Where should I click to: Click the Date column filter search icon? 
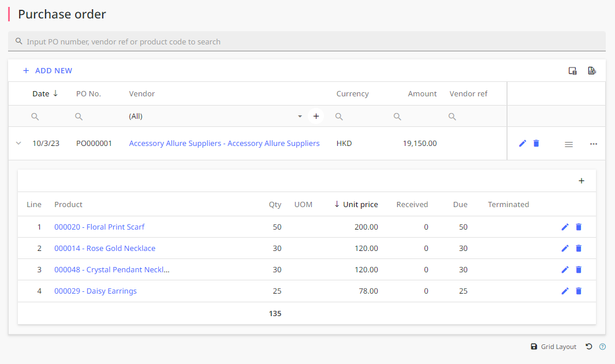point(35,117)
